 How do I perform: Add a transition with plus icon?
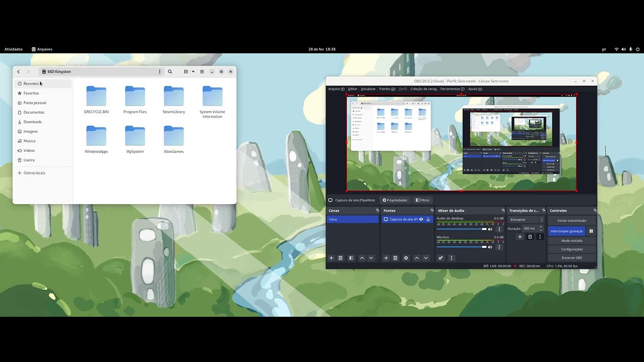(x=520, y=237)
